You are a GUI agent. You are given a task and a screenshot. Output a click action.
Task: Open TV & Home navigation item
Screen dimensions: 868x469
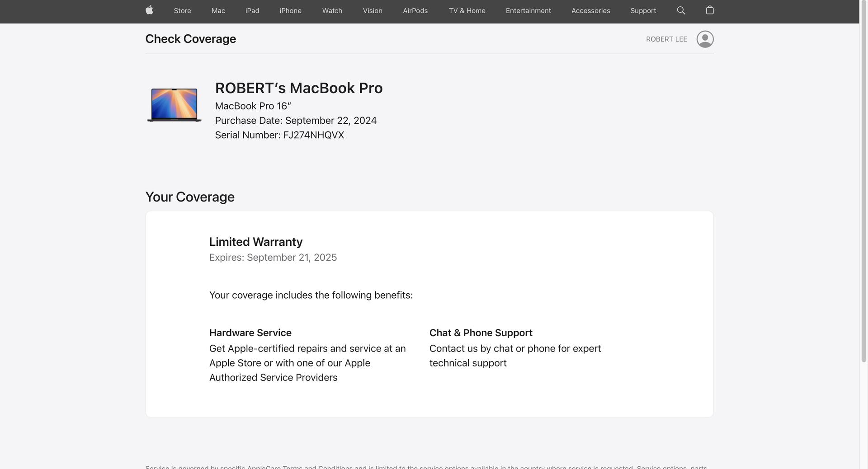(x=467, y=11)
